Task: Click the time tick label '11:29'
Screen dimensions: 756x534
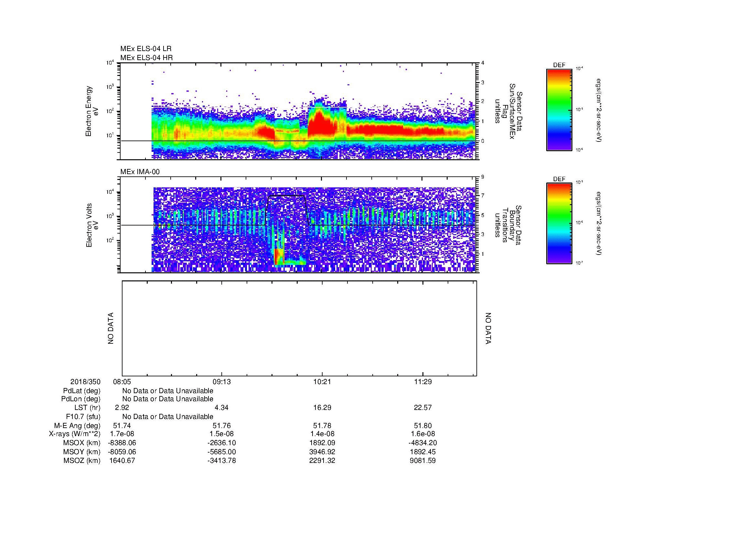Action: (423, 382)
